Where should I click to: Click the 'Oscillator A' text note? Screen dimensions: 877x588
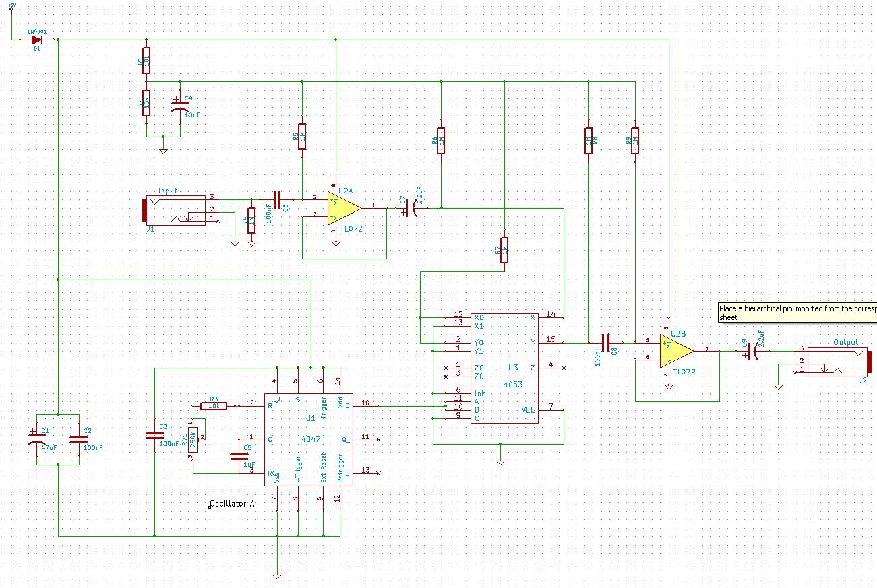(232, 504)
